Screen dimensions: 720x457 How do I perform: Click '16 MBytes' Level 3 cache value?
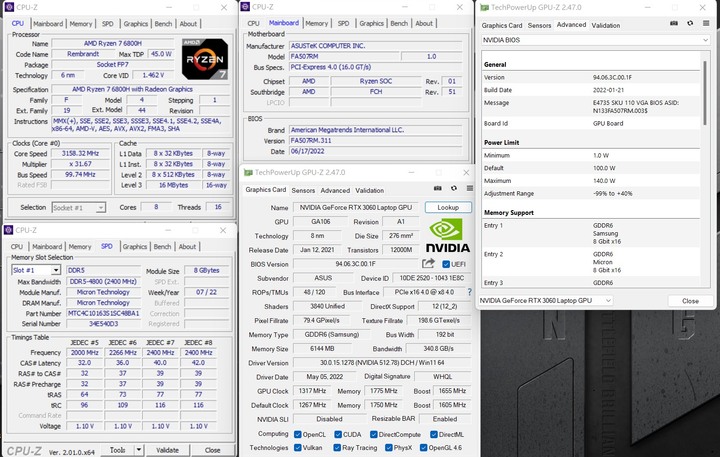174,185
